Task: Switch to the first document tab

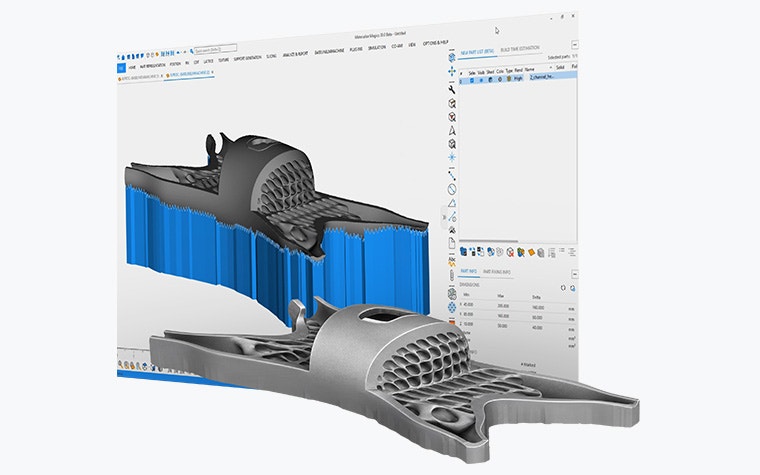Action: click(x=139, y=77)
